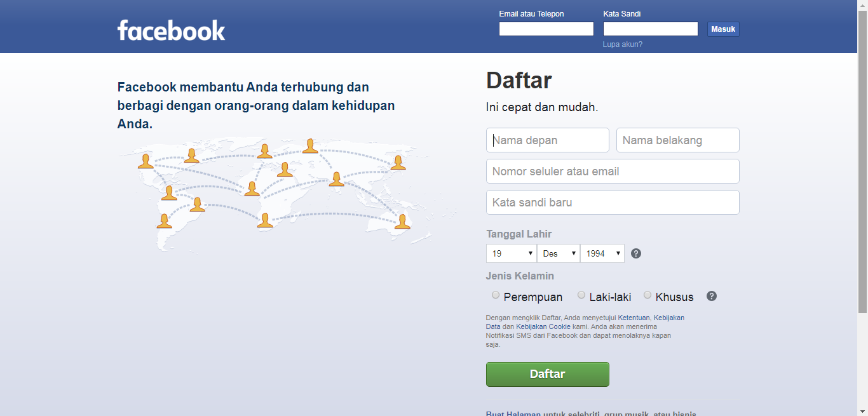Open the birth year dropdown showing 1994

point(602,253)
